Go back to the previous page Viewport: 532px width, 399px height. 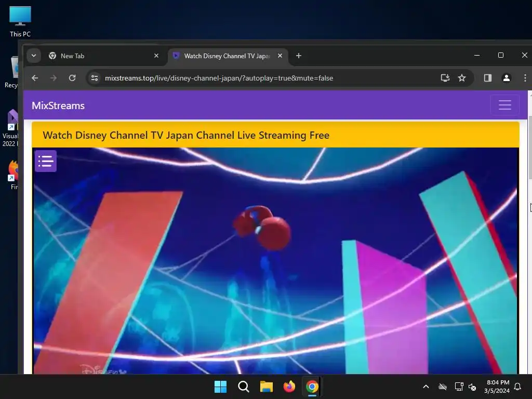(x=35, y=78)
